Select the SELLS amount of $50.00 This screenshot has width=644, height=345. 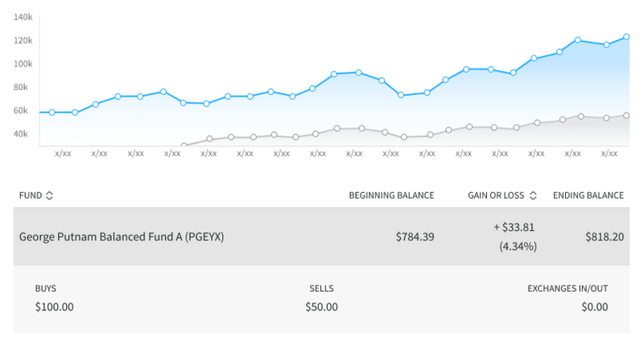click(x=322, y=306)
